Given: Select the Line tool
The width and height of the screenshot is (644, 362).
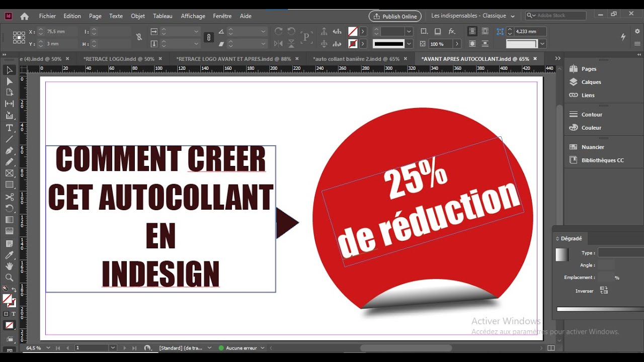Looking at the screenshot, I should (x=9, y=139).
